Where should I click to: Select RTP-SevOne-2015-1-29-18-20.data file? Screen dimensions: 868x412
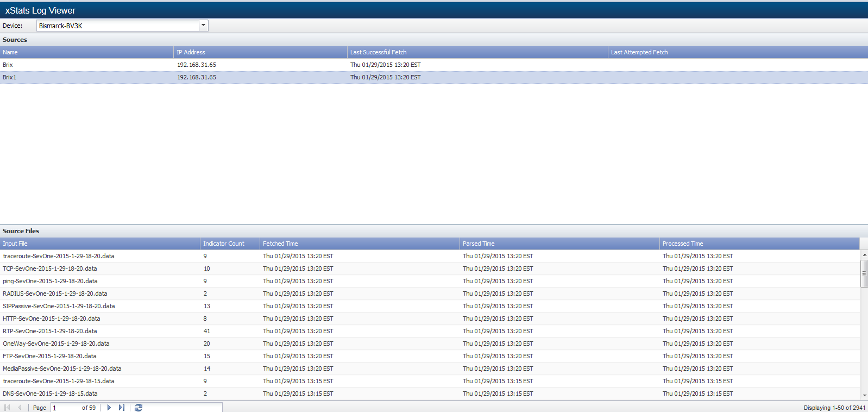pos(430,331)
